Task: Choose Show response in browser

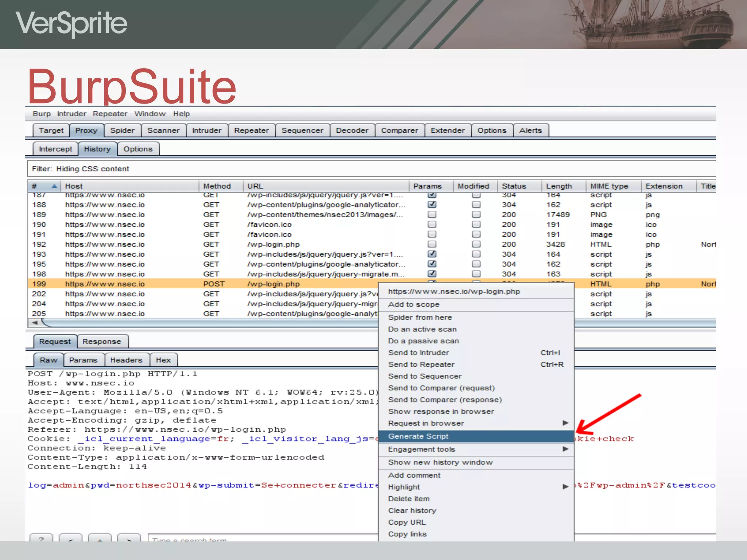Action: click(x=476, y=411)
